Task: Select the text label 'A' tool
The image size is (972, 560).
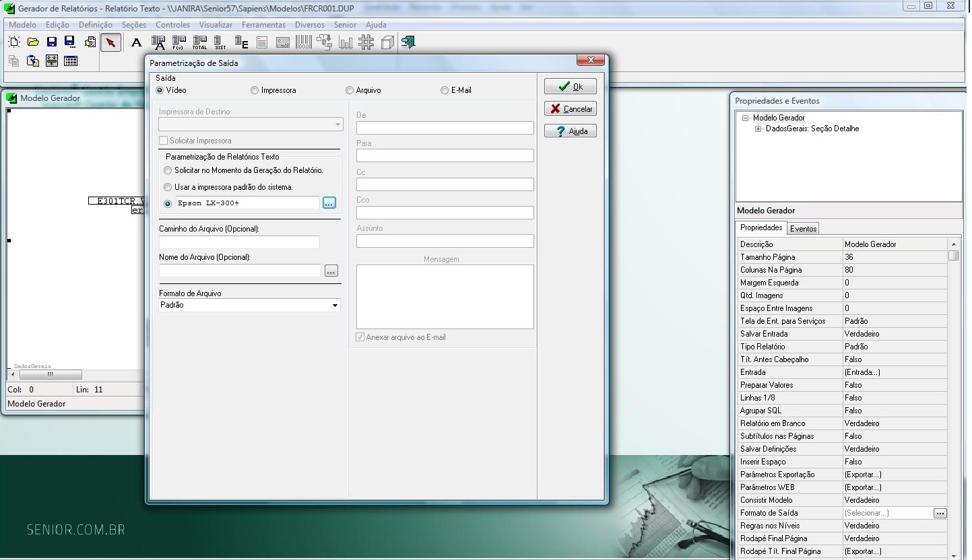Action: coord(137,43)
